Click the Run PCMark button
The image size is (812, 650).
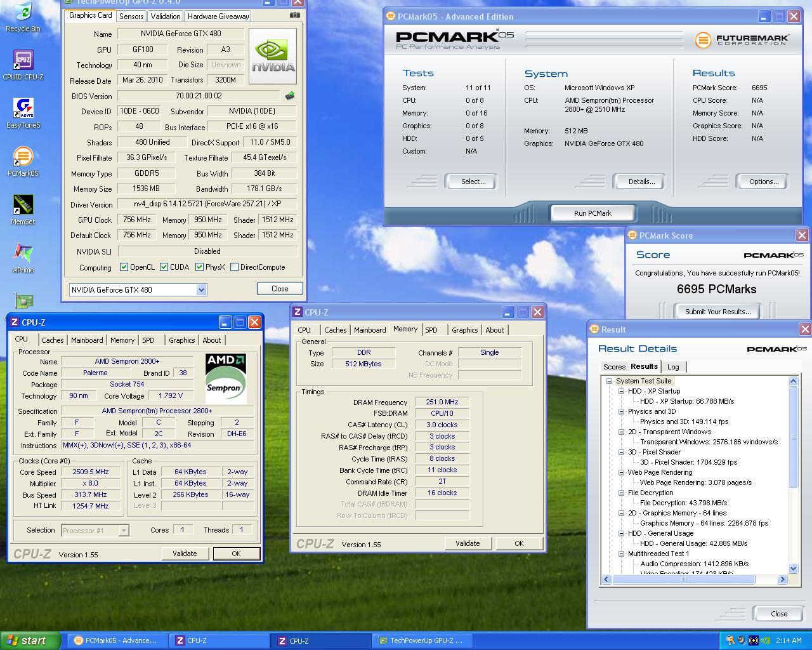[593, 213]
